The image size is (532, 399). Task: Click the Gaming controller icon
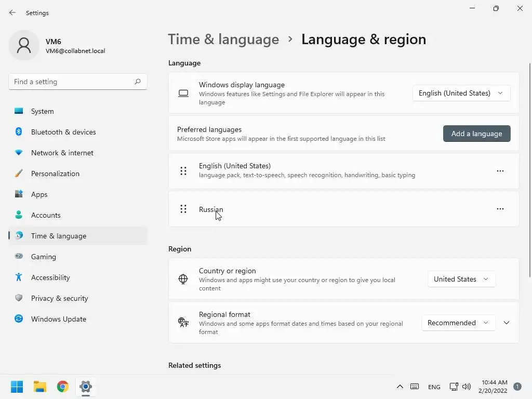click(x=19, y=256)
